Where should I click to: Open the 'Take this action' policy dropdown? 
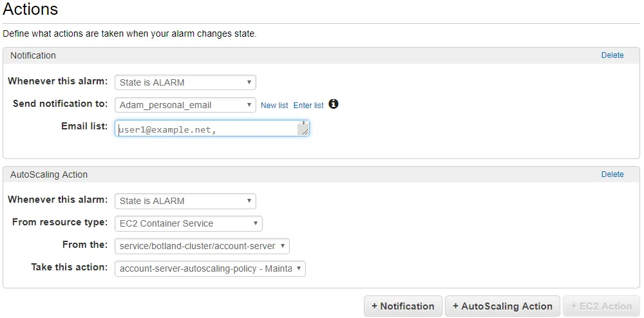(x=210, y=269)
